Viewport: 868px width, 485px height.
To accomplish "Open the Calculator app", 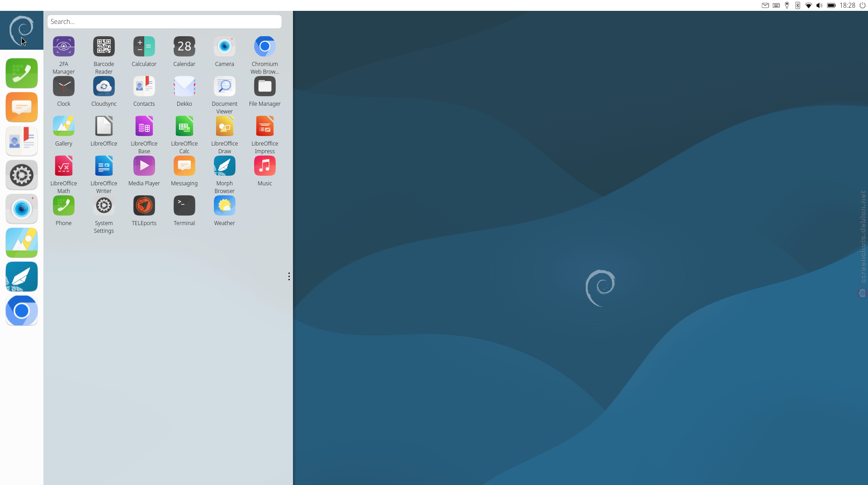I will [x=144, y=47].
